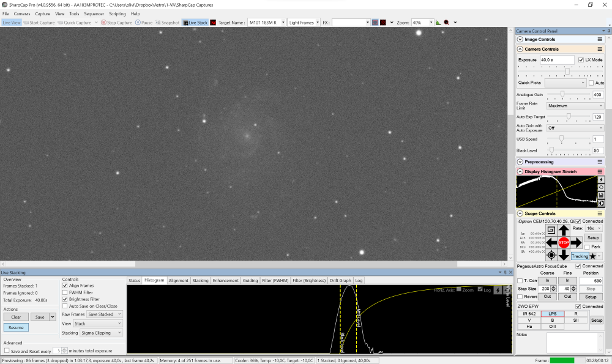Viewport: 612px width, 364px height.
Task: Click the floppy disk icon beside the stretch histogram
Action: (601, 195)
